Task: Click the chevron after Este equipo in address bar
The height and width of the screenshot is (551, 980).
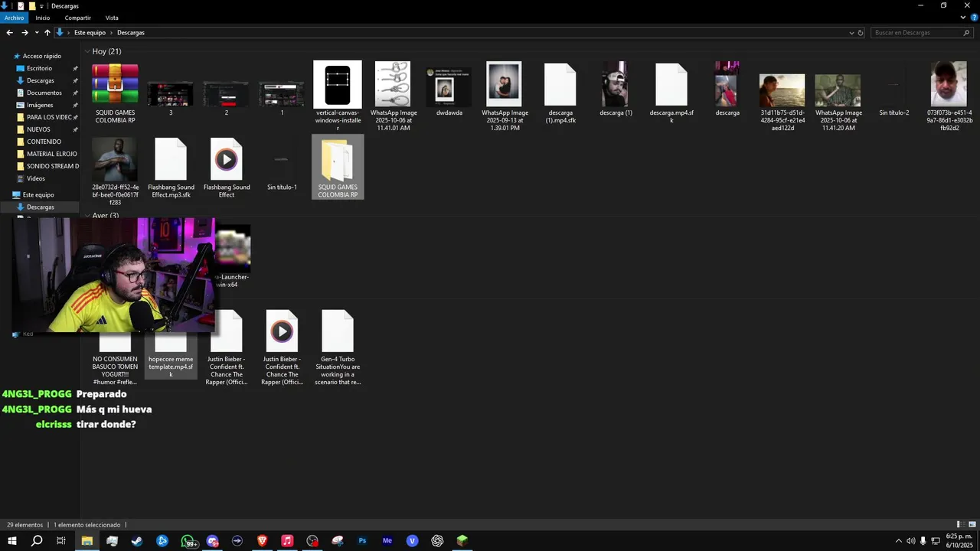Action: (x=112, y=33)
